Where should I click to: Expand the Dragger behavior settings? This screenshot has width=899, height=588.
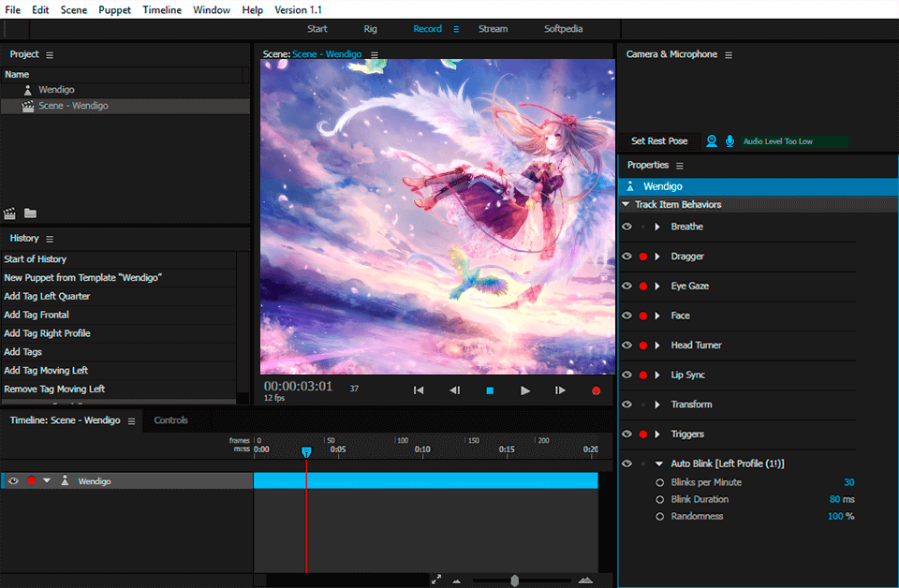click(657, 257)
